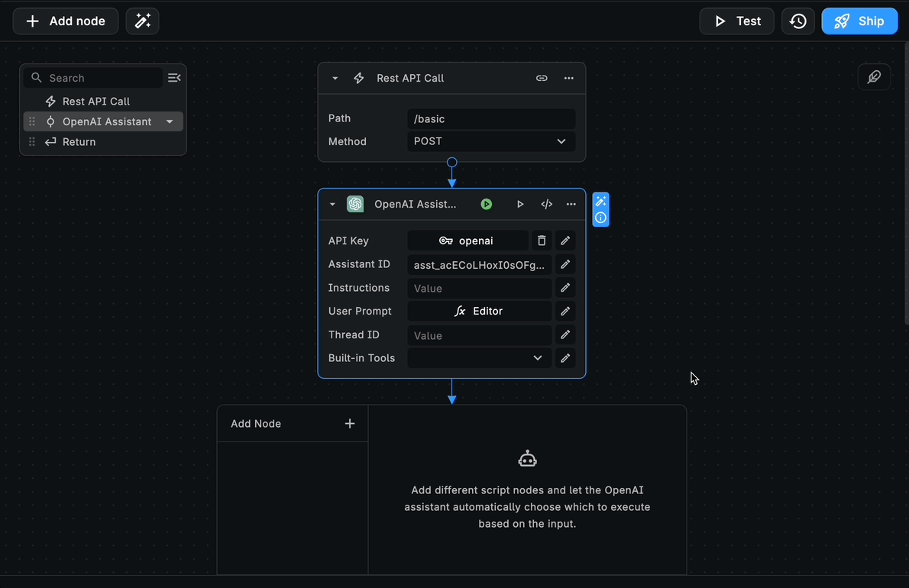Open code view of OpenAI Assistant node

pos(547,204)
